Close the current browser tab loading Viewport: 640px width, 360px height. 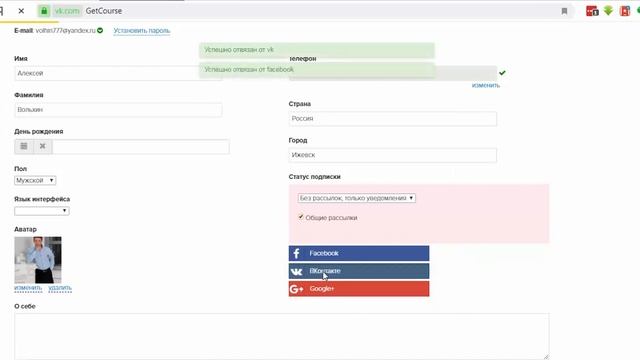(x=21, y=11)
